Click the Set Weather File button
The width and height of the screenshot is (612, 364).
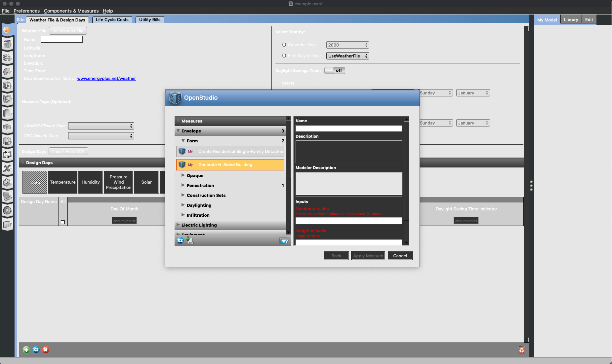(68, 31)
